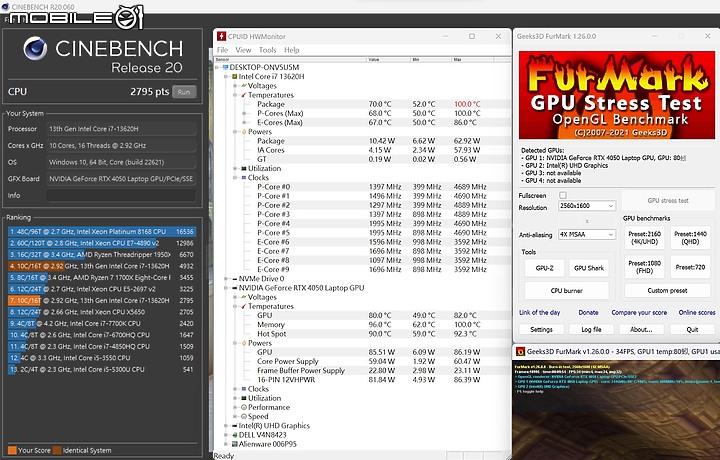Expand the NVMe Drive 0 node
This screenshot has width=720, height=460.
226,279
